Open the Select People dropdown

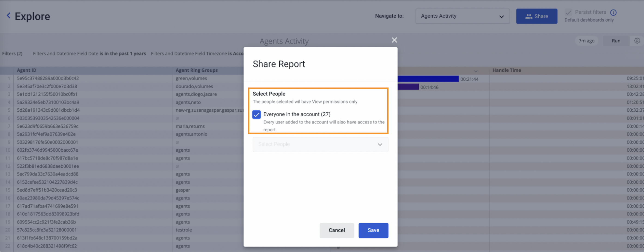click(x=320, y=144)
